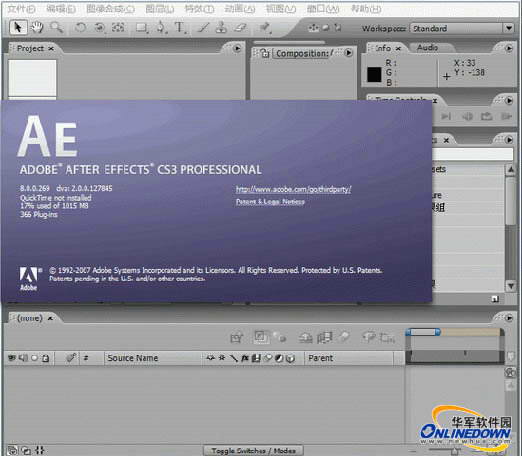This screenshot has height=456, width=522.
Task: Enable Motion Blur for the composition
Action: click(344, 337)
